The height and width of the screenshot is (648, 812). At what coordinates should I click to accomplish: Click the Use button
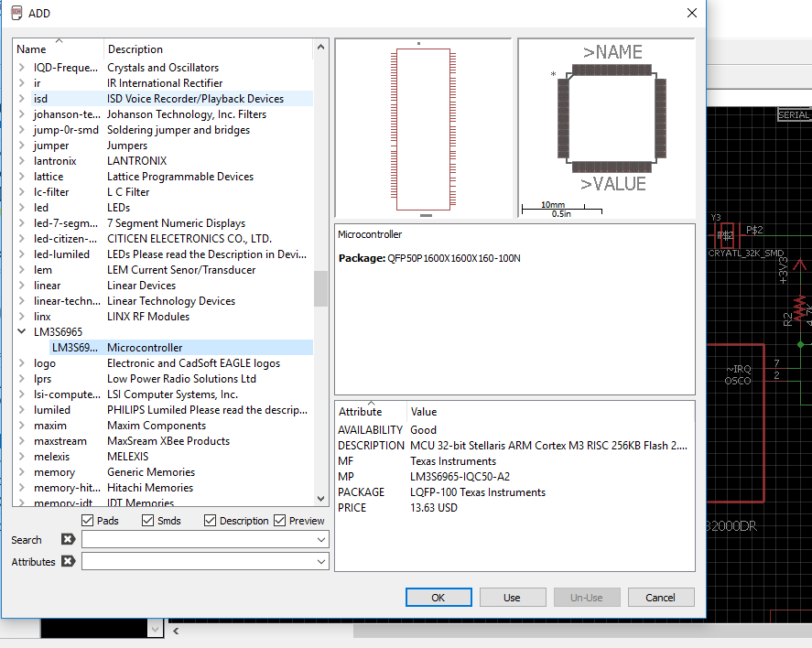click(512, 598)
